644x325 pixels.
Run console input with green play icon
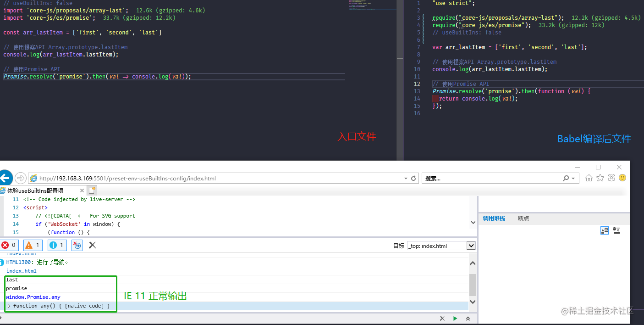click(455, 318)
